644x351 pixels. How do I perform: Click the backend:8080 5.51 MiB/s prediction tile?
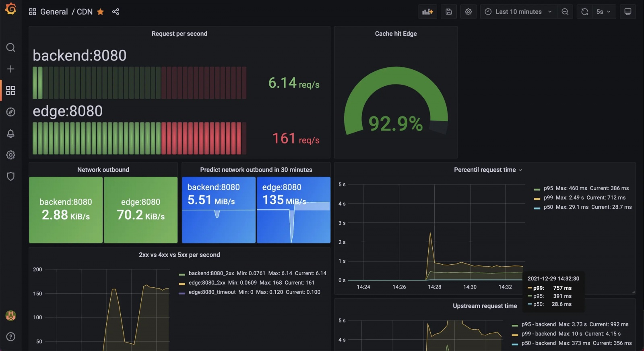(219, 210)
